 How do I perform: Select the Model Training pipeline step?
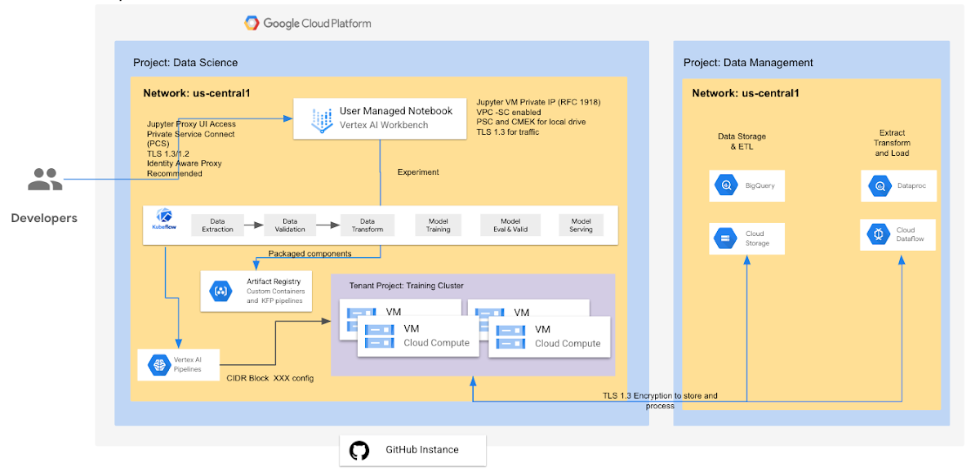coord(439,225)
